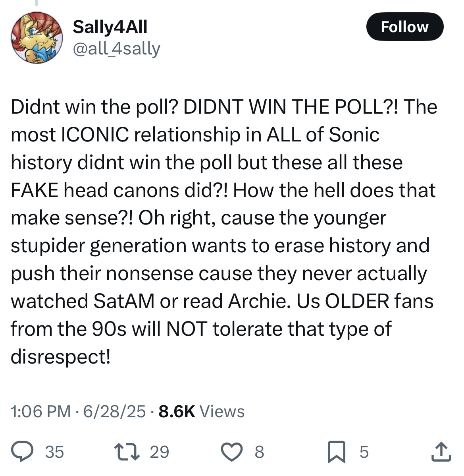The height and width of the screenshot is (476, 464).
Task: Click the bookmark count showing 5
Action: 364,452
